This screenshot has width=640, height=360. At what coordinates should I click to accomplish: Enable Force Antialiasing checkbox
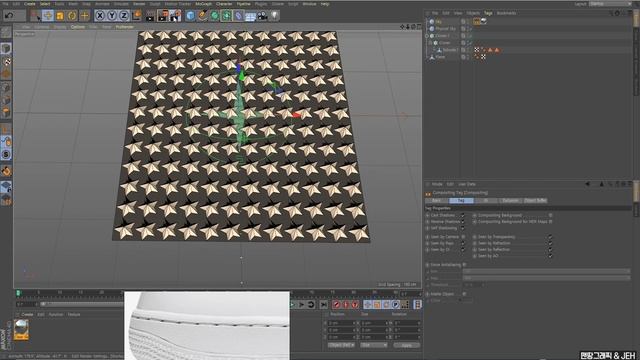coord(464,265)
